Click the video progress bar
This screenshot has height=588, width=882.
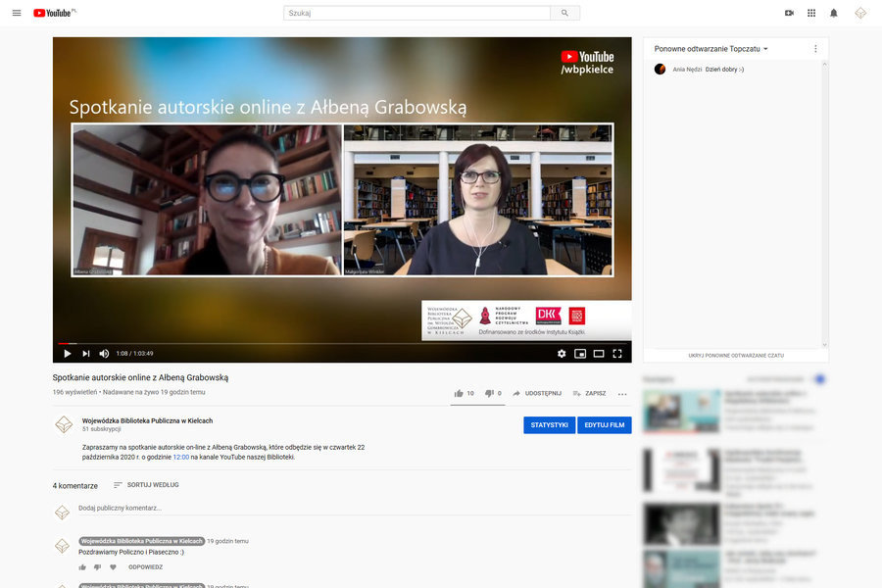[343, 343]
